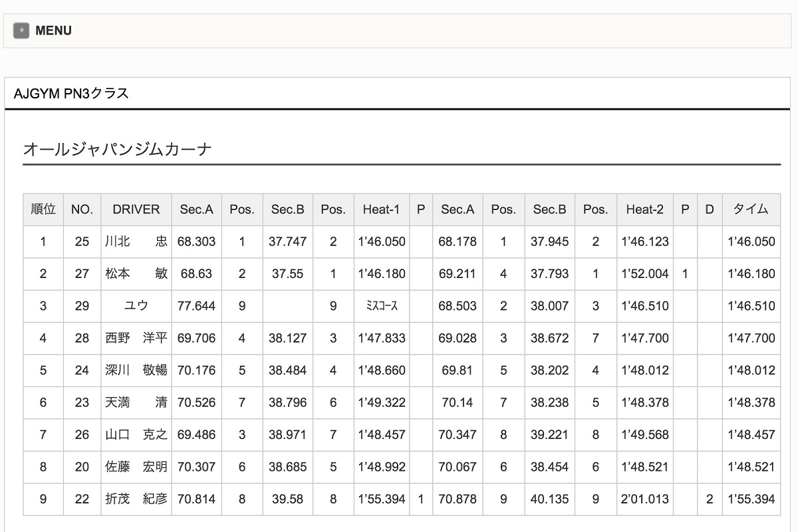This screenshot has width=798, height=532.
Task: Click the 2'01.013 Heat-2 time
Action: pyautogui.click(x=644, y=499)
